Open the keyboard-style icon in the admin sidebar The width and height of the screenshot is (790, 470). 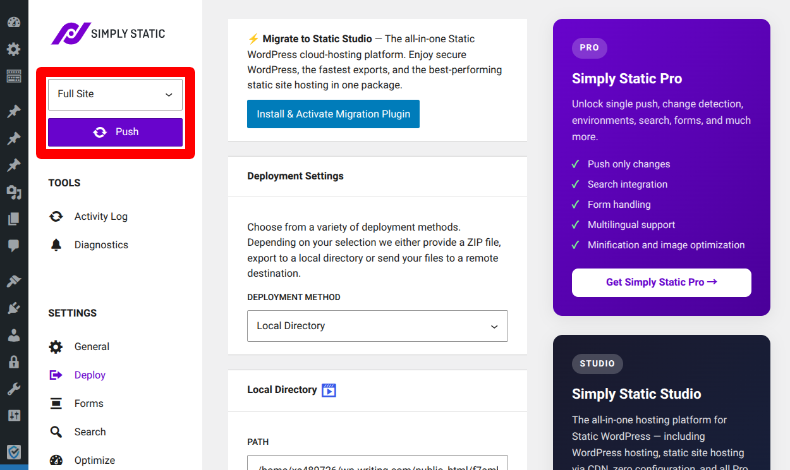click(14, 76)
